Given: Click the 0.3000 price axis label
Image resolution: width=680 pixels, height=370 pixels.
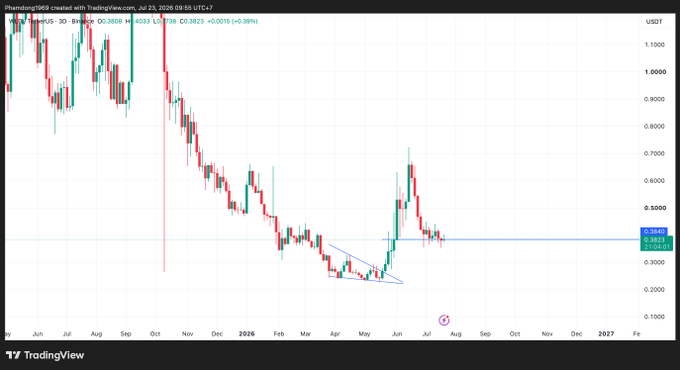Looking at the screenshot, I should pos(654,262).
